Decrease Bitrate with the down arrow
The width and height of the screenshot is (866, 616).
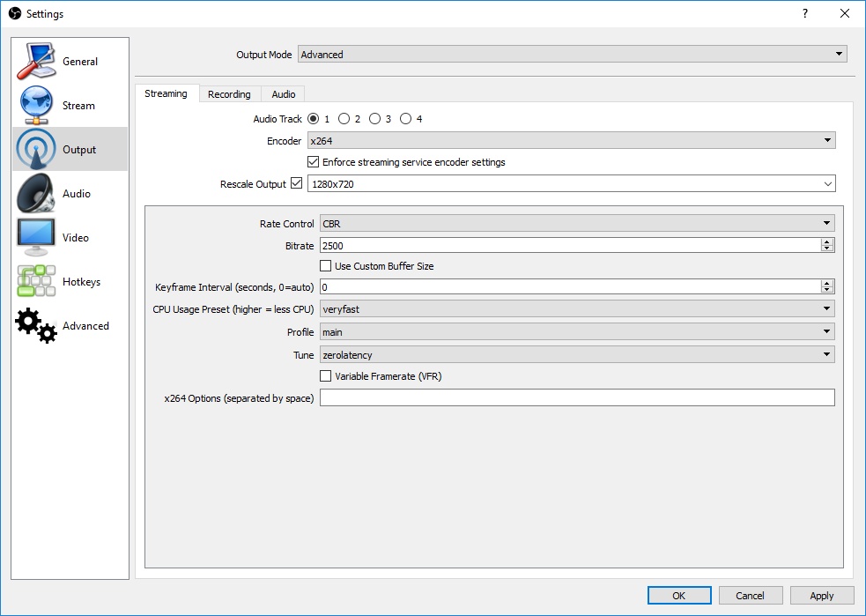826,249
